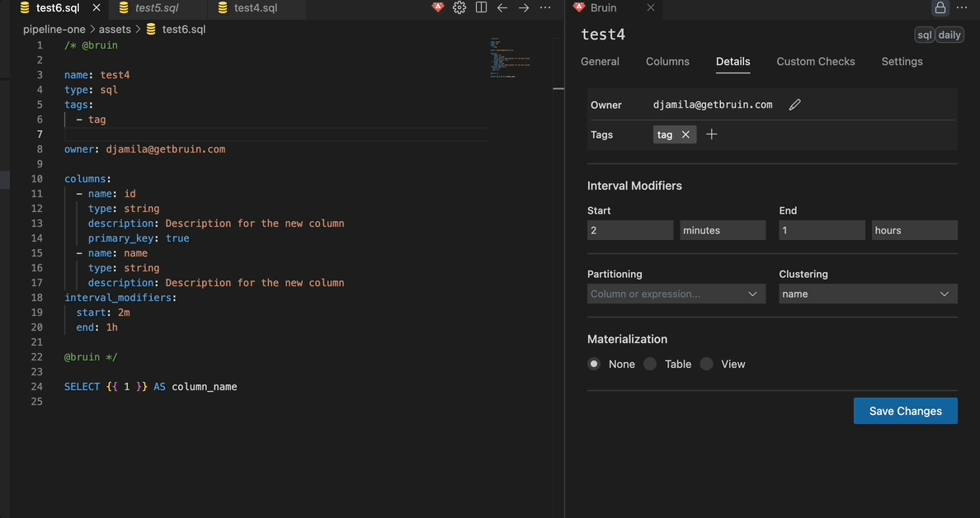
Task: Click the daily schedule badge
Action: [x=949, y=35]
